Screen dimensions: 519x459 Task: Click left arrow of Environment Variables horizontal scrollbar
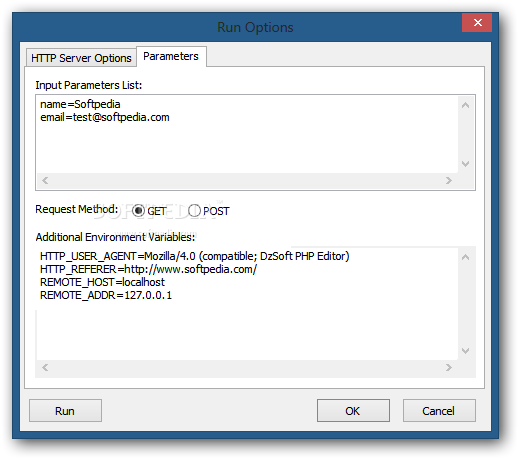pyautogui.click(x=45, y=367)
